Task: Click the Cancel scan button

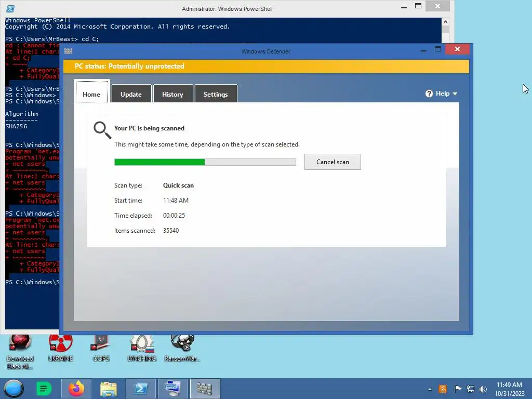Action: (x=332, y=162)
